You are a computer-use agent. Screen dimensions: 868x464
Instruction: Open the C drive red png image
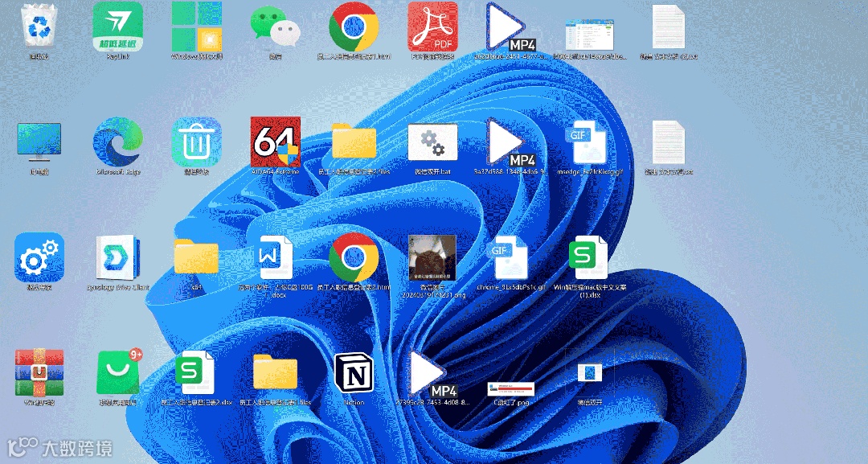510,388
